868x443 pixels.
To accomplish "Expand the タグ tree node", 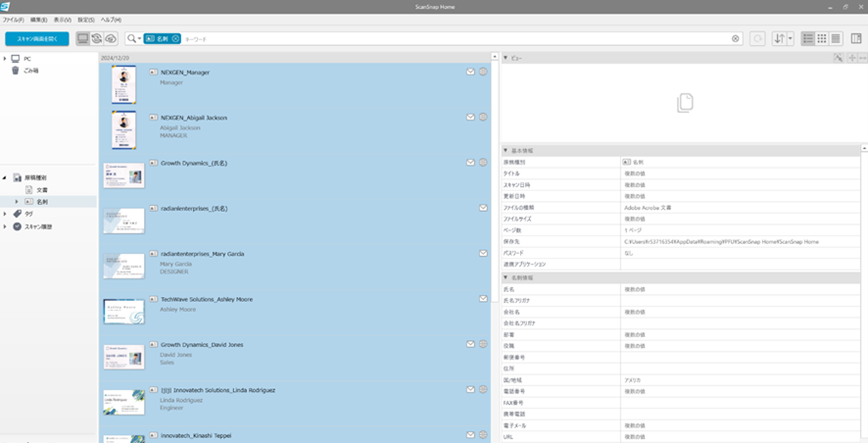I will [5, 214].
